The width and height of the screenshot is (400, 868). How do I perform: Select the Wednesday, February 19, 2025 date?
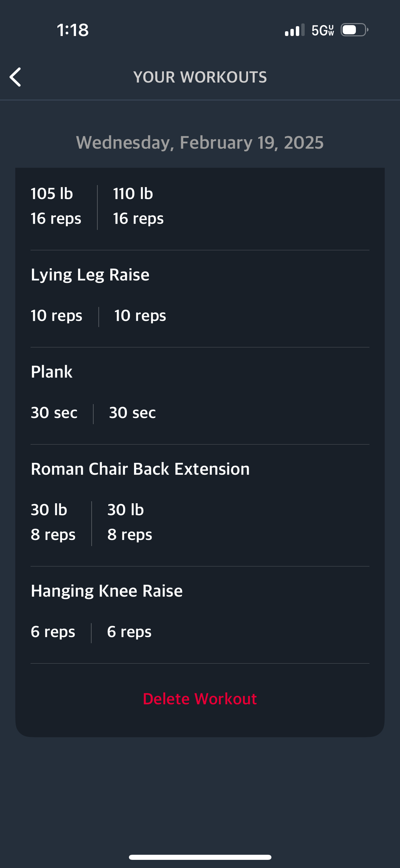coord(200,142)
